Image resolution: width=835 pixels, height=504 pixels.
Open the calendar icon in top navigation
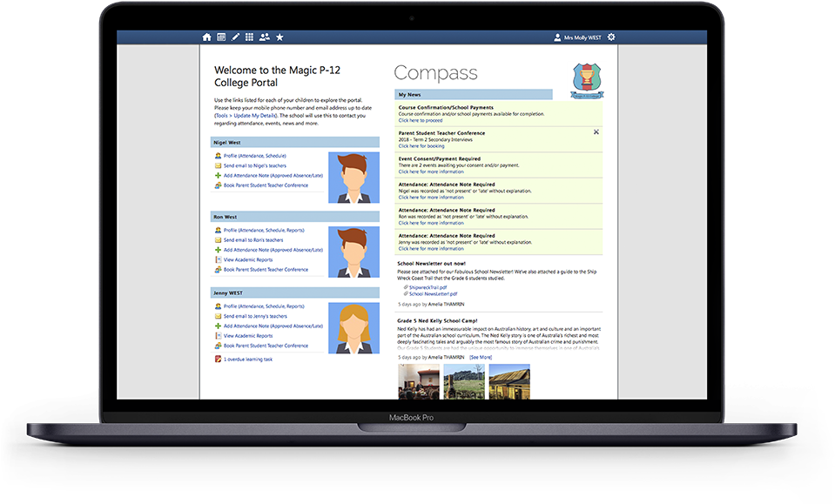tap(221, 37)
